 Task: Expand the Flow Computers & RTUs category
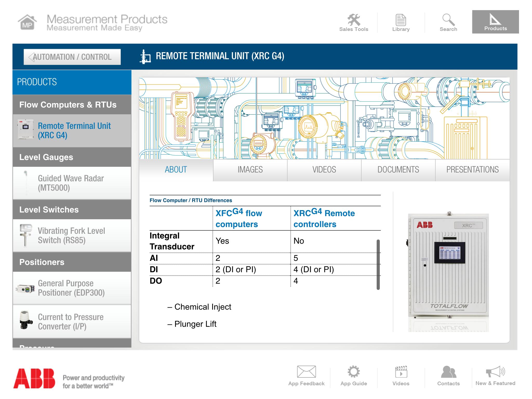click(68, 105)
